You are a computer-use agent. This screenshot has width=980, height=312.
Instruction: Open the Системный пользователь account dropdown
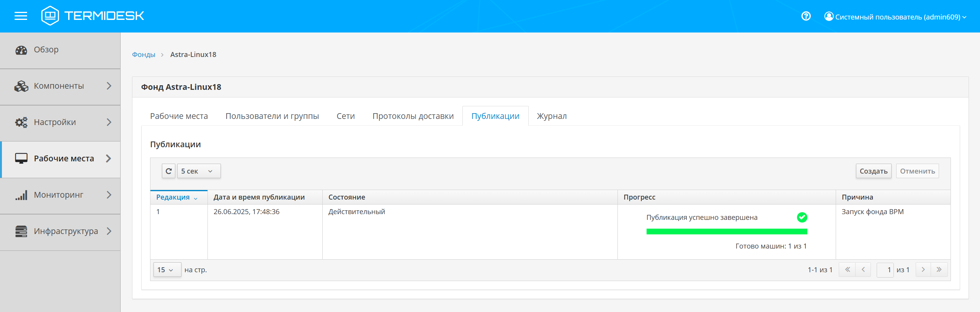[895, 17]
